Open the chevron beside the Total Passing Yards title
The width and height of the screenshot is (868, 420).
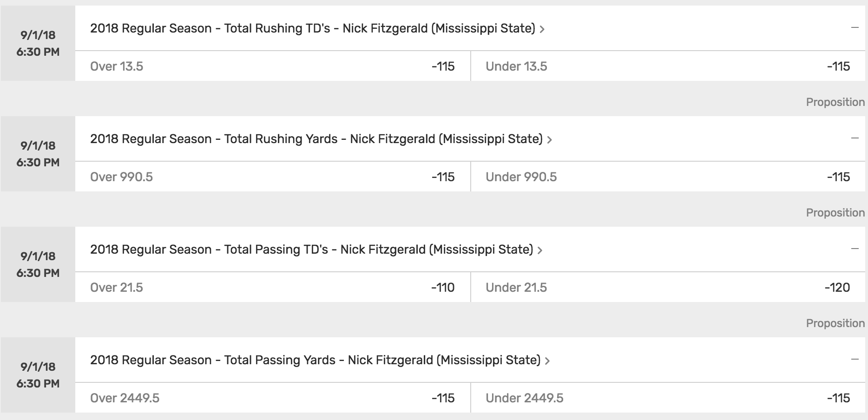(x=547, y=361)
